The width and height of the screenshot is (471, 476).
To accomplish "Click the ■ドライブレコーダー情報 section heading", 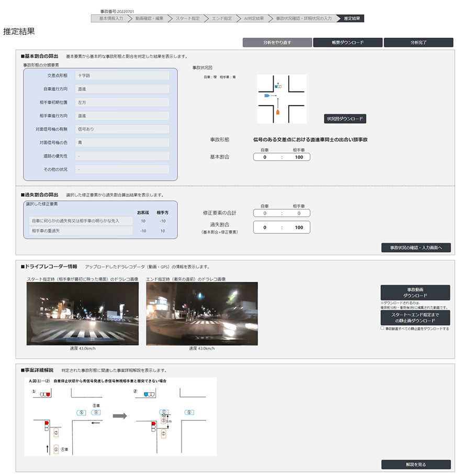I will click(x=49, y=267).
